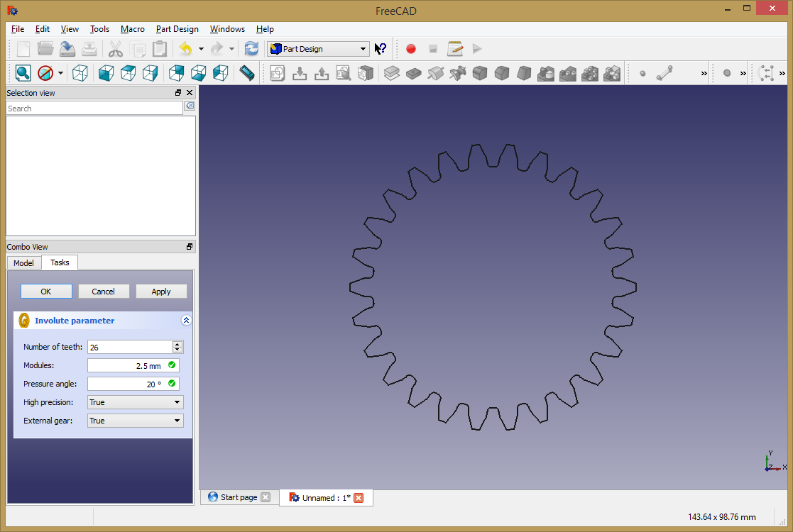Click the Number of teeth field
This screenshot has height=532, width=793.
coord(135,347)
